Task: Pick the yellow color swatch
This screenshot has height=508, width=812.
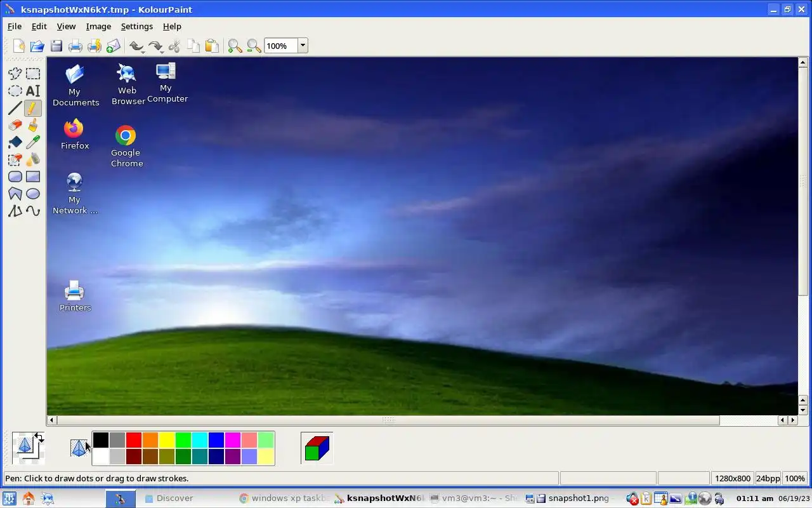Action: tap(166, 439)
